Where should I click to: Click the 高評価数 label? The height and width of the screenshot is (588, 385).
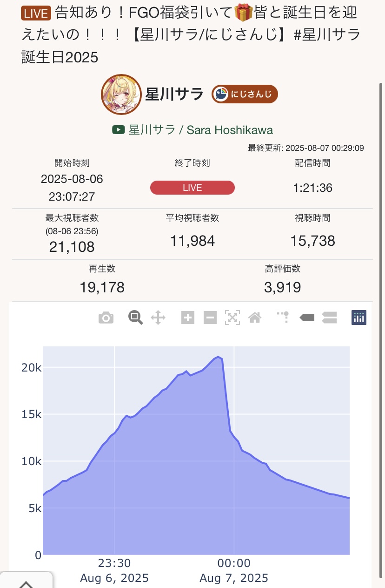pyautogui.click(x=283, y=269)
